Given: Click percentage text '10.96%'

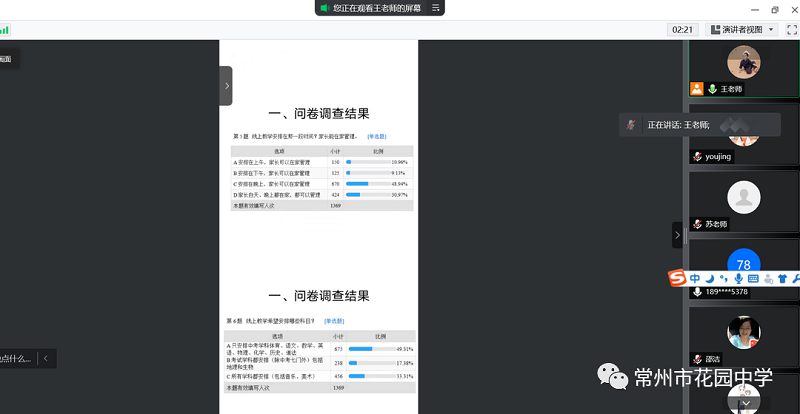Looking at the screenshot, I should pyautogui.click(x=399, y=162).
